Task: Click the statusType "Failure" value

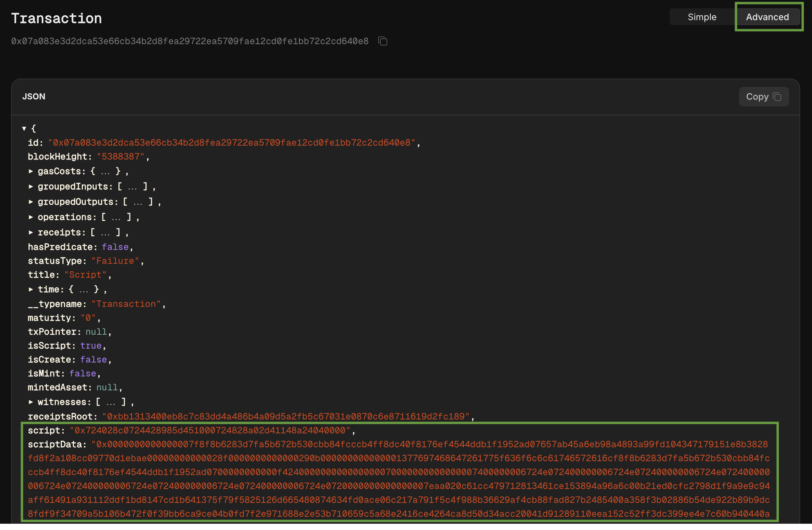Action: click(115, 261)
